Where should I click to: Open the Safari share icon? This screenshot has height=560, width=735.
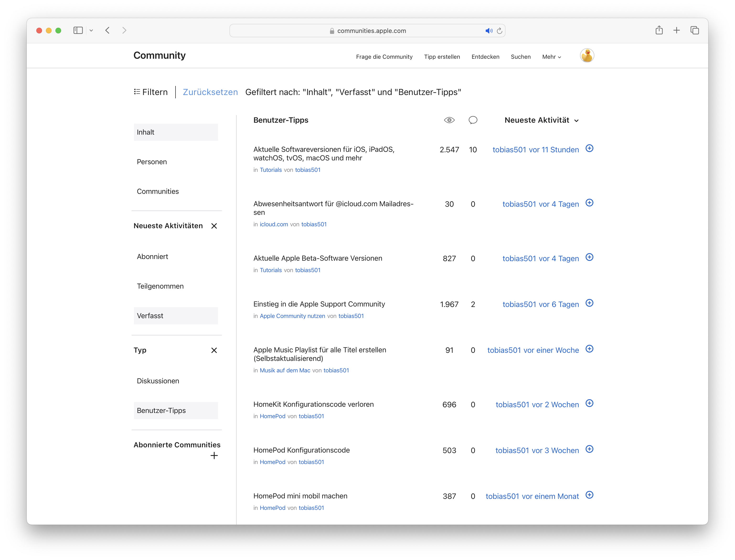tap(659, 30)
